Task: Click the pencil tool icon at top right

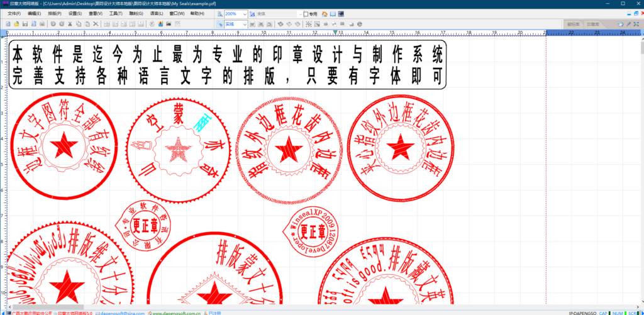Action: tap(628, 24)
